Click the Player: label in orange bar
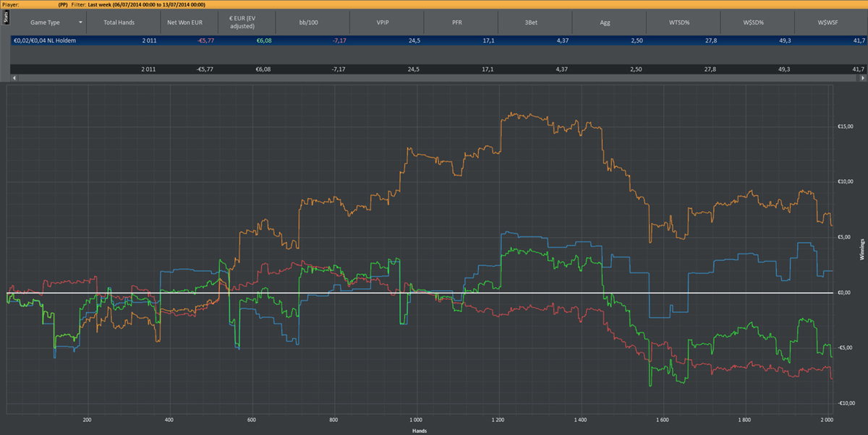Screen dimensions: 868x435 [10, 4]
